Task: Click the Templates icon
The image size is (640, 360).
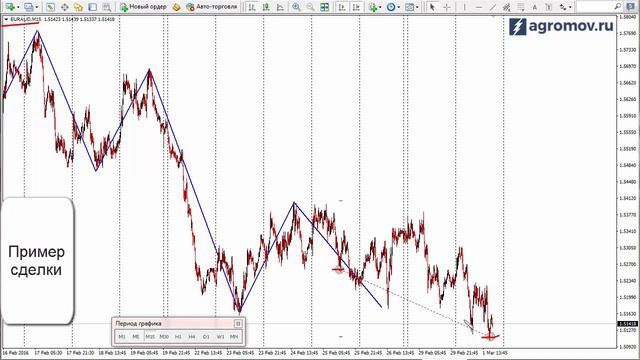Action: pyautogui.click(x=409, y=7)
